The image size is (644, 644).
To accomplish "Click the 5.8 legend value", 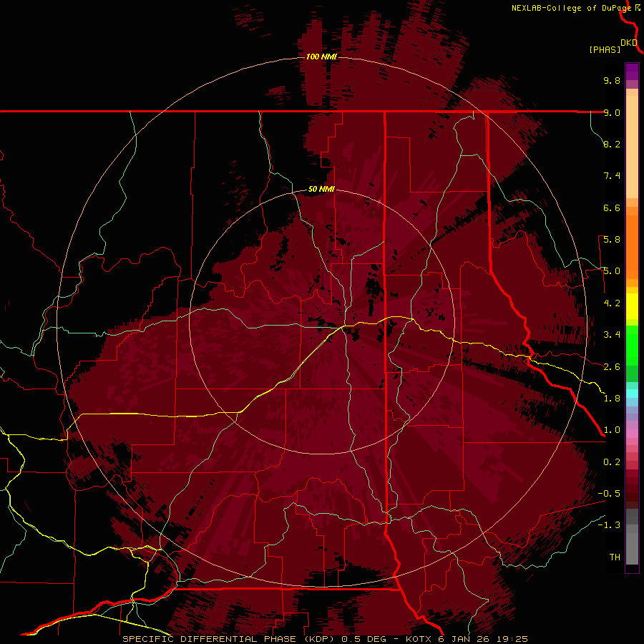I will (x=612, y=240).
